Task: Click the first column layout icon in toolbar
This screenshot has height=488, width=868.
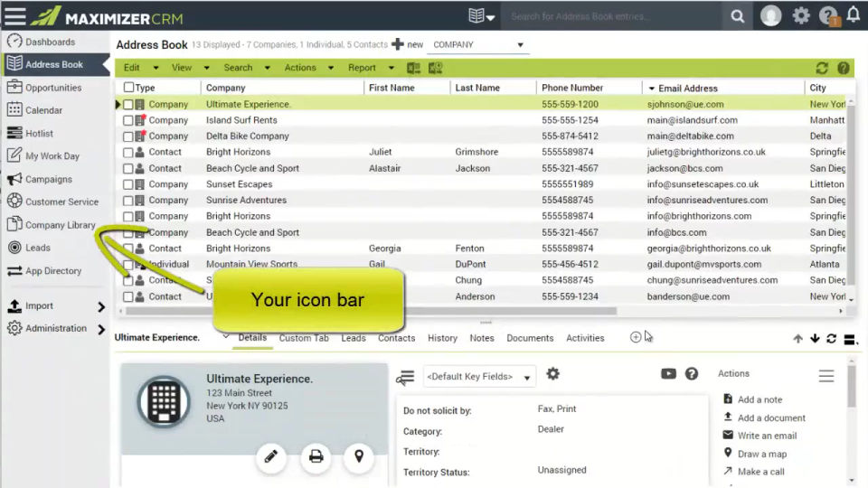Action: (413, 68)
